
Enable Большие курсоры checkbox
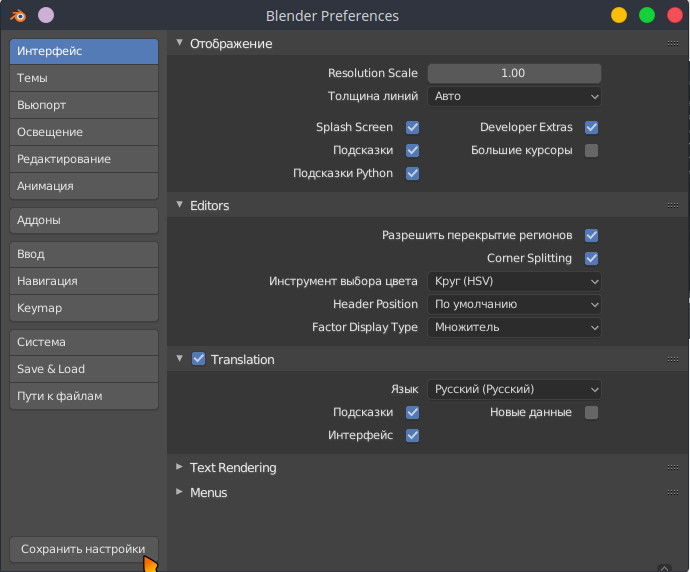click(x=591, y=150)
